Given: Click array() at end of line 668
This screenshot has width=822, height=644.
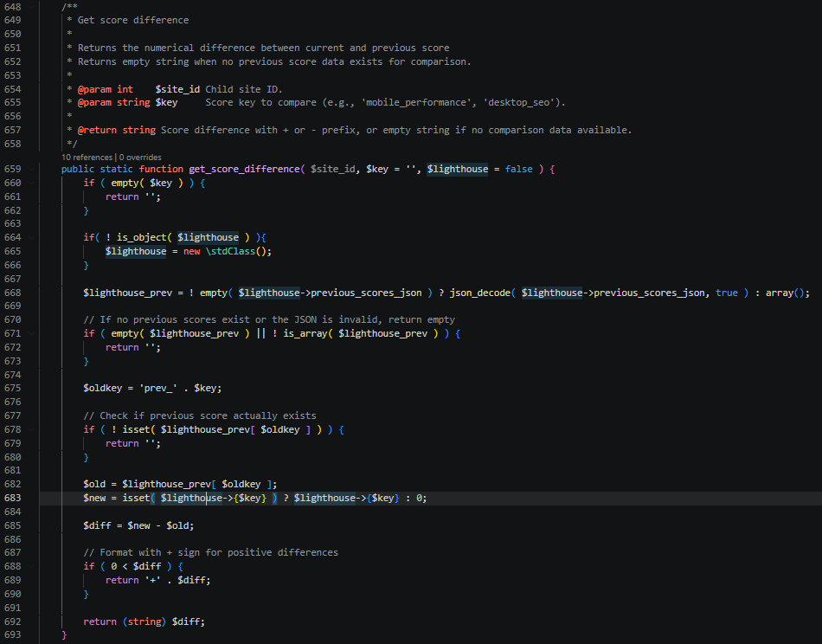Looking at the screenshot, I should pyautogui.click(x=787, y=293).
